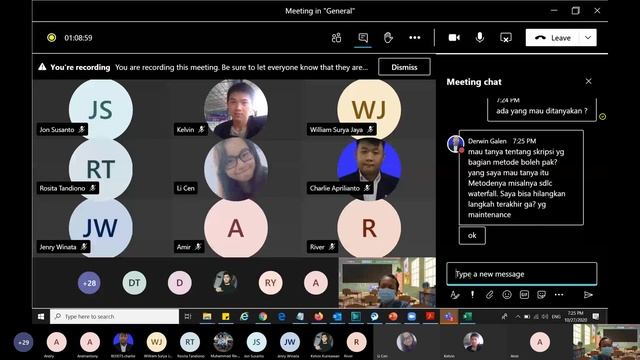Image resolution: width=640 pixels, height=360 pixels.
Task: Select the JS avatar in bottom strip
Action: pos(256,342)
